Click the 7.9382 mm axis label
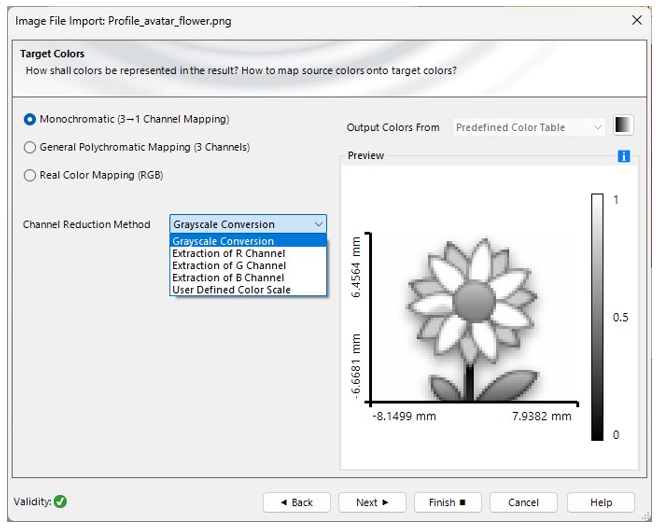Viewport: 658px width, 528px height. coord(542,416)
